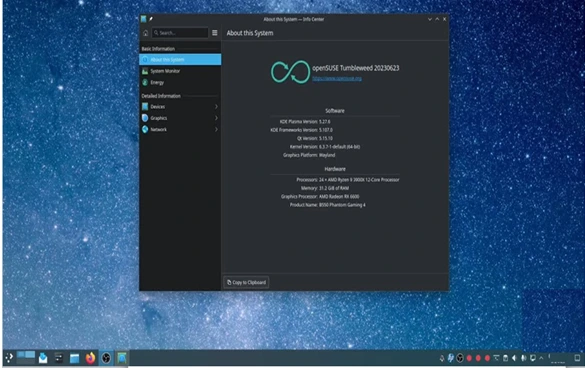Click the Hardware section heading
This screenshot has height=368, width=585.
pos(335,169)
